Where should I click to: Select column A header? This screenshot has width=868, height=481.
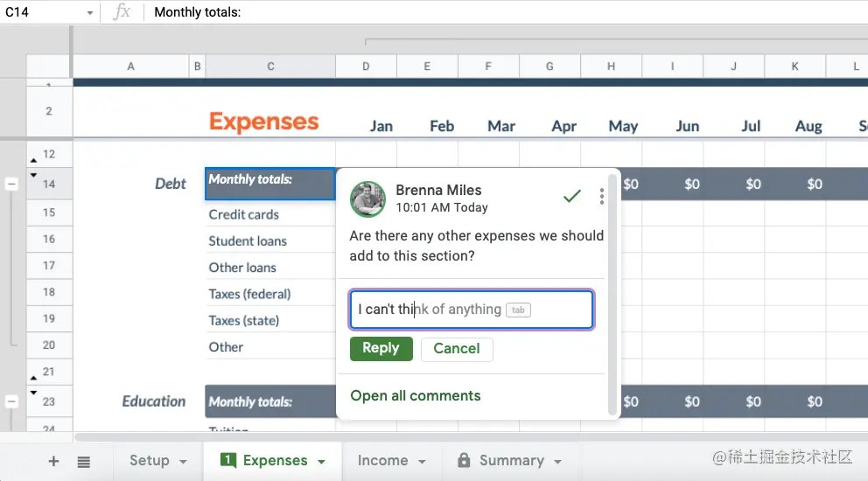coord(130,66)
